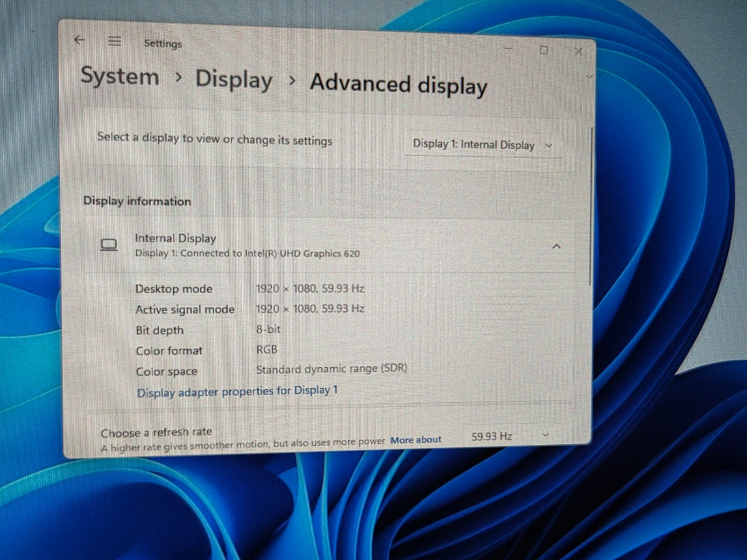Click the Bit depth label
Image resolution: width=747 pixels, height=560 pixels.
(x=160, y=330)
